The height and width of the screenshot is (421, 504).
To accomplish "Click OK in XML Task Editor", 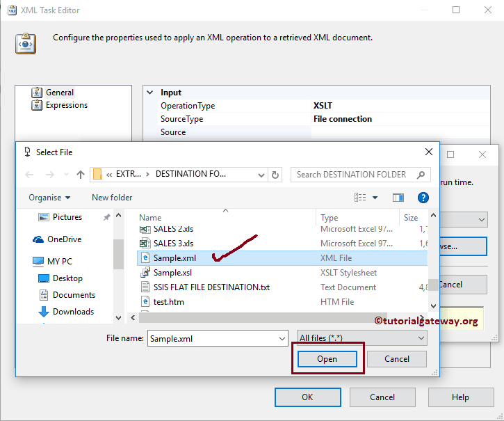I will 307,397.
